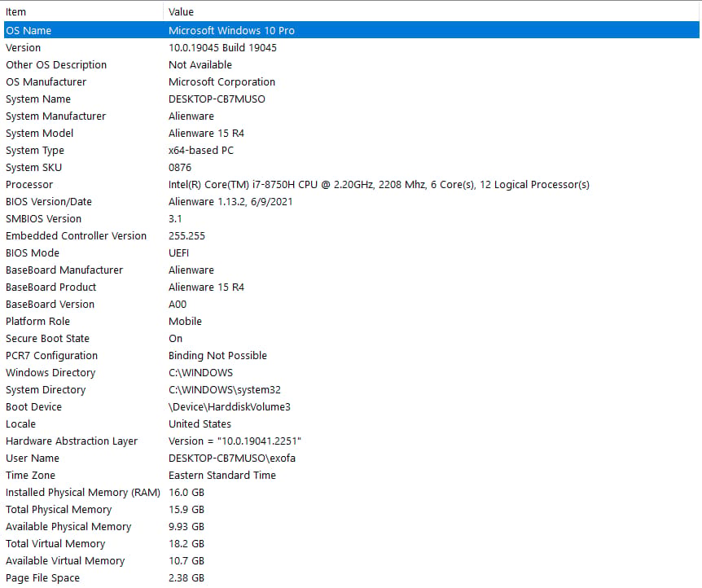Select the PCR7 Configuration row
The width and height of the screenshot is (702, 588).
click(352, 356)
